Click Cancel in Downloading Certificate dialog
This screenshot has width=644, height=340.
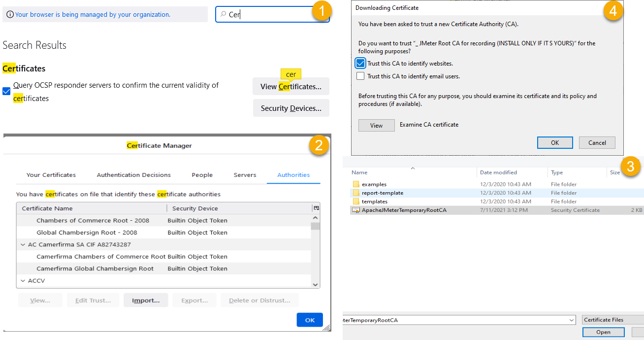click(x=597, y=142)
